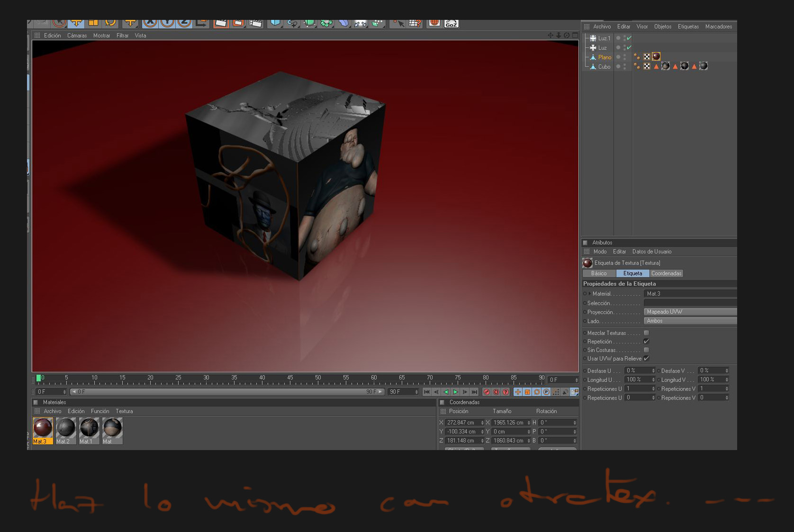Open the Lado dropdown showing Ambos
Image resolution: width=794 pixels, height=532 pixels.
(x=690, y=321)
